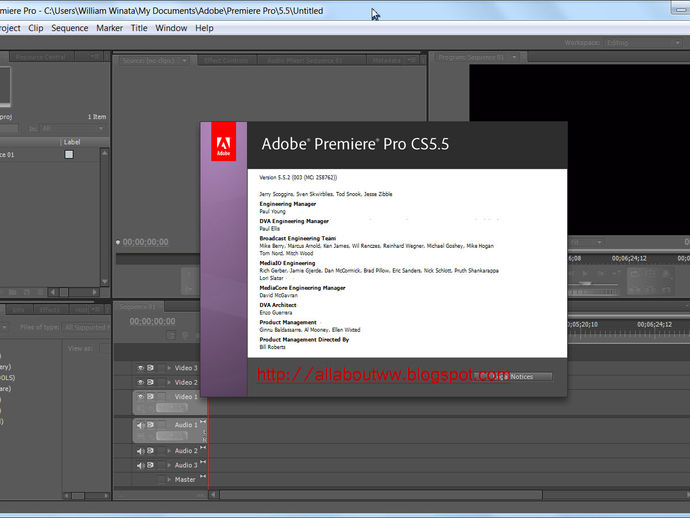Toggle sync lock on Video 3 track

[150, 368]
